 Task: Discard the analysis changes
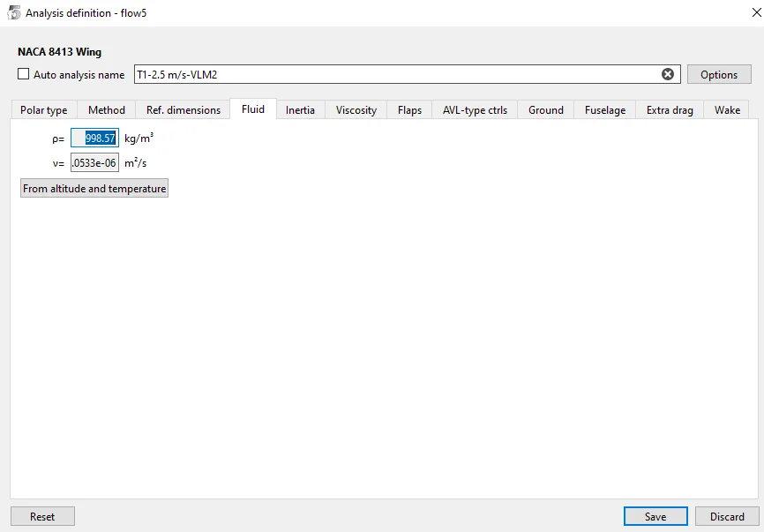(727, 516)
